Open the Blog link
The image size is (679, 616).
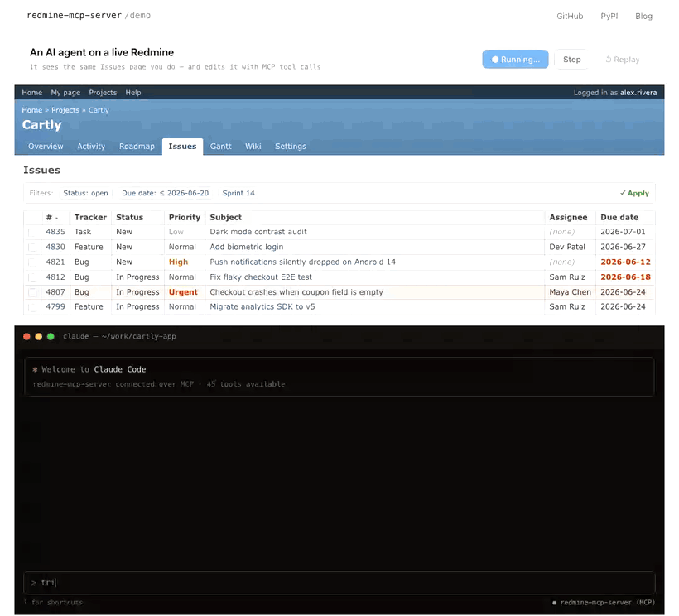[x=644, y=16]
